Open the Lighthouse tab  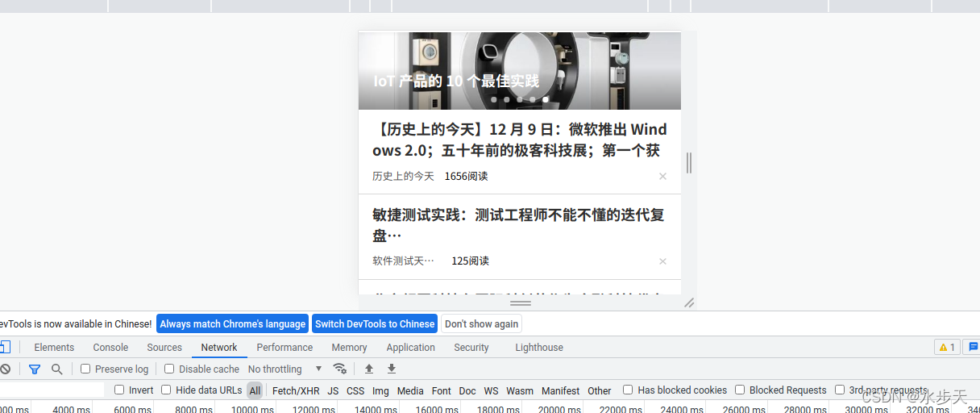tap(539, 347)
